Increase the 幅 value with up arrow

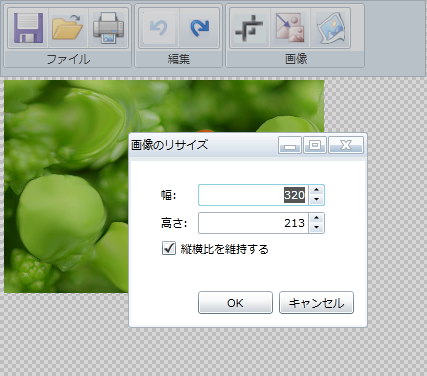pos(316,190)
